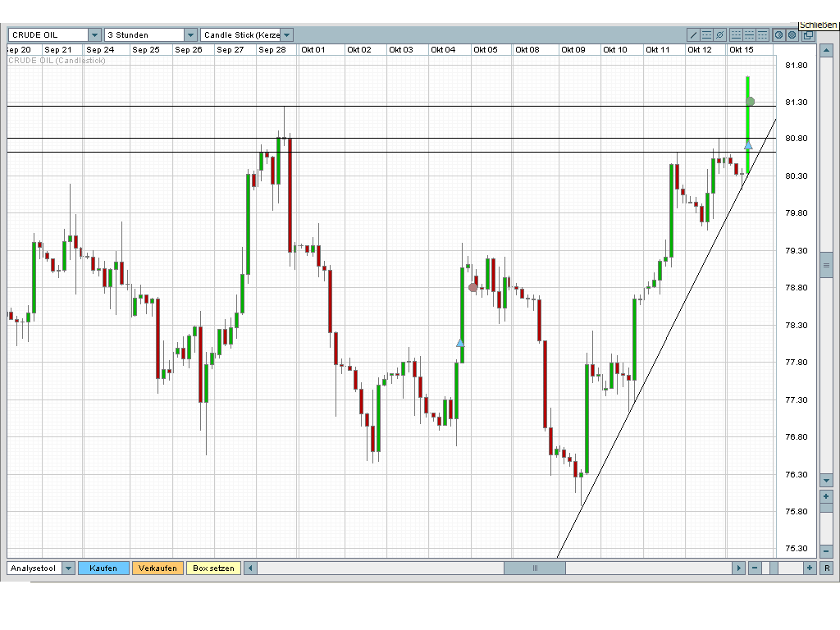The image size is (840, 630).
Task: Click horizontal scrollbar right arrow
Action: click(739, 568)
